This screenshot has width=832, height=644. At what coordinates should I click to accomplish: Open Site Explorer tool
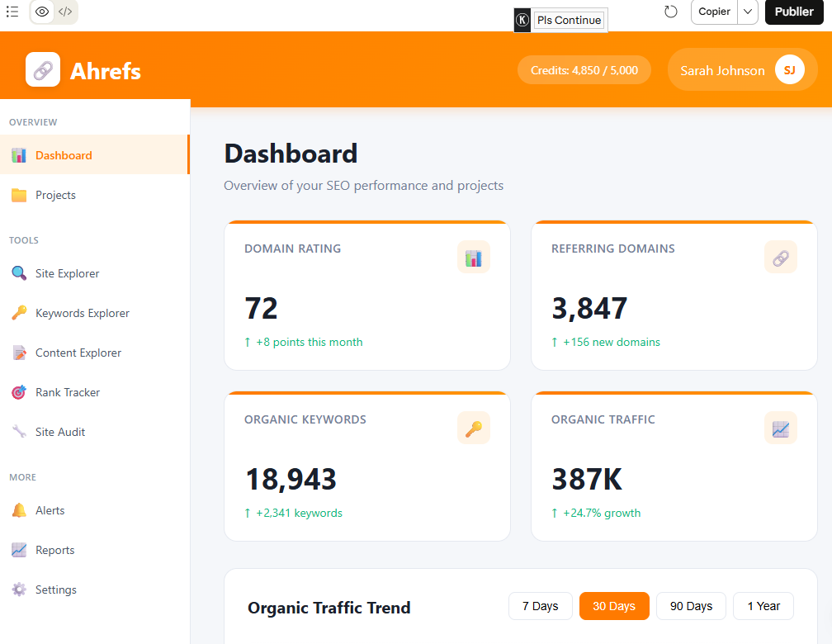(x=94, y=273)
